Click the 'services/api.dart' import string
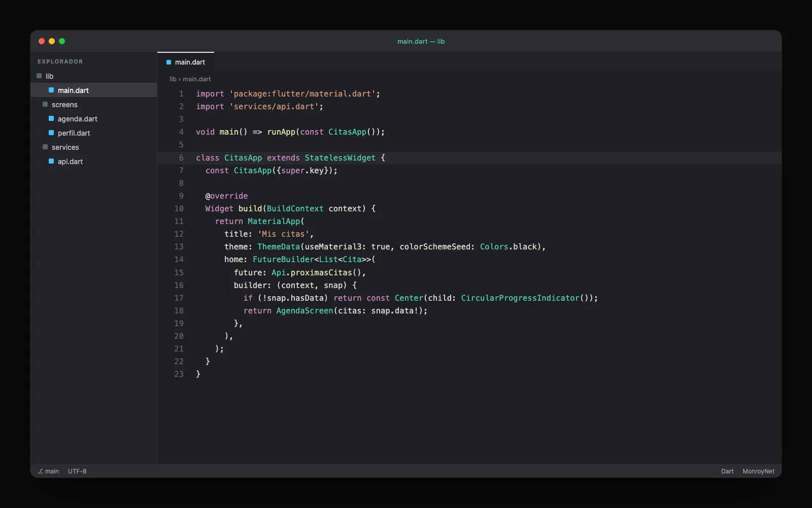Screen dimensions: 812x508 tap(274, 107)
